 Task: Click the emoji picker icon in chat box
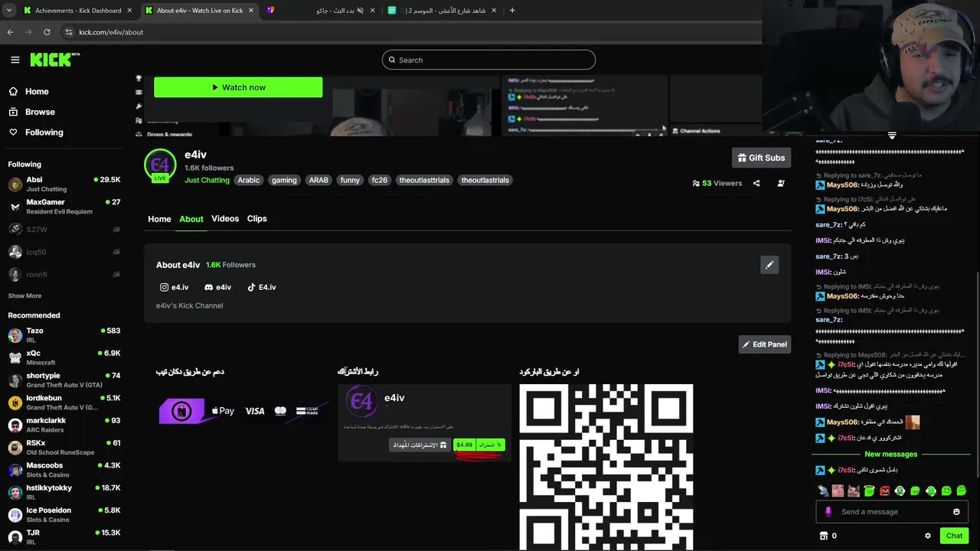click(956, 512)
